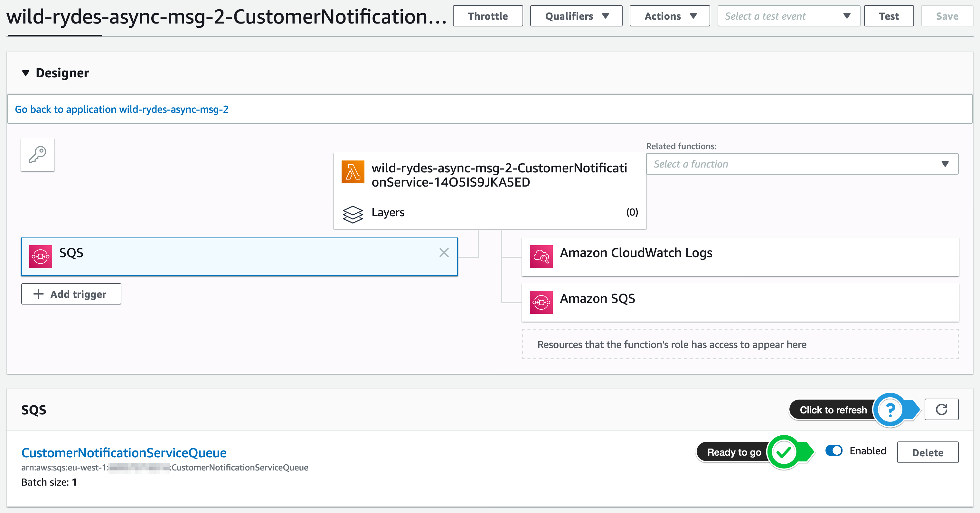
Task: Click the queue ARN text
Action: (165, 467)
